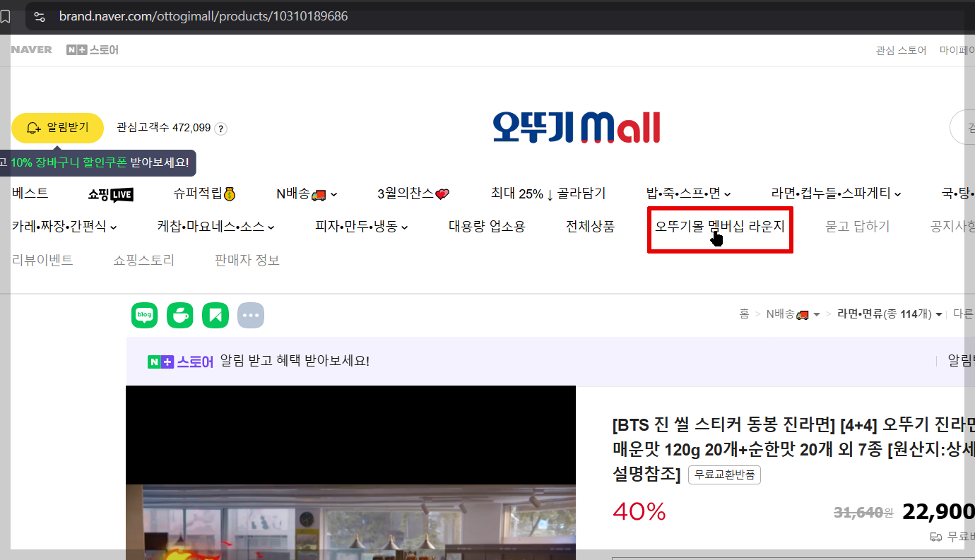The image size is (975, 560).
Task: Click the 알림 받고 혜택 받아보세요 banner text
Action: [x=295, y=361]
